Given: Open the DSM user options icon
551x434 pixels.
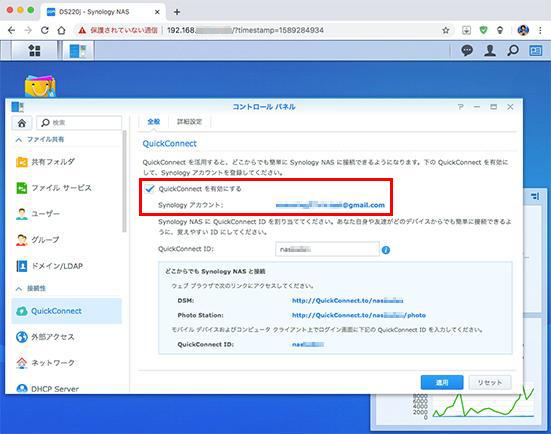Looking at the screenshot, I should (x=490, y=51).
